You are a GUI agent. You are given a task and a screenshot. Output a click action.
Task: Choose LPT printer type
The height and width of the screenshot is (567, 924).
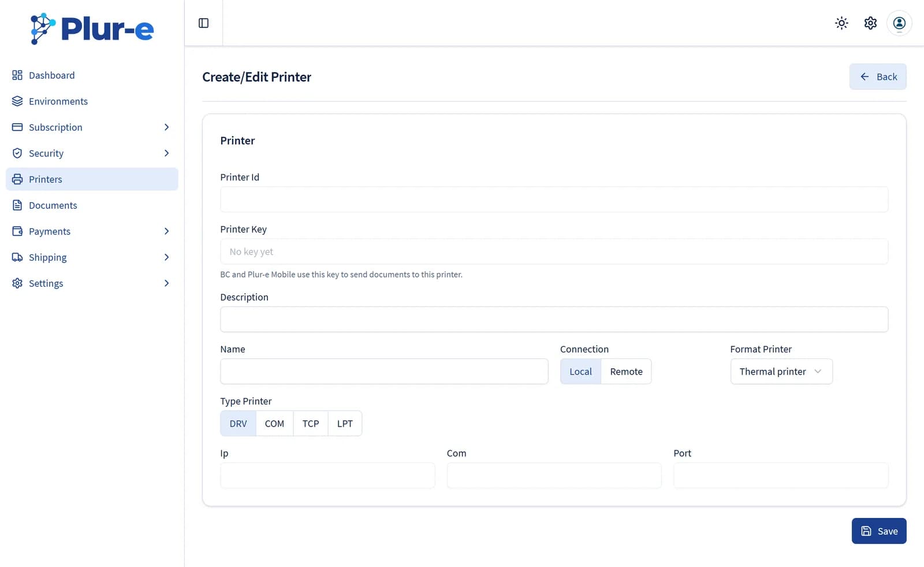point(345,424)
